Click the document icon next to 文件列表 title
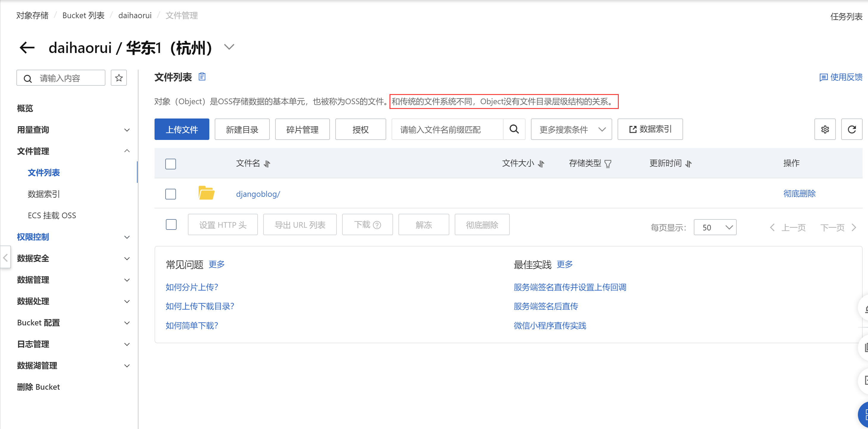This screenshot has width=868, height=429. click(x=202, y=77)
